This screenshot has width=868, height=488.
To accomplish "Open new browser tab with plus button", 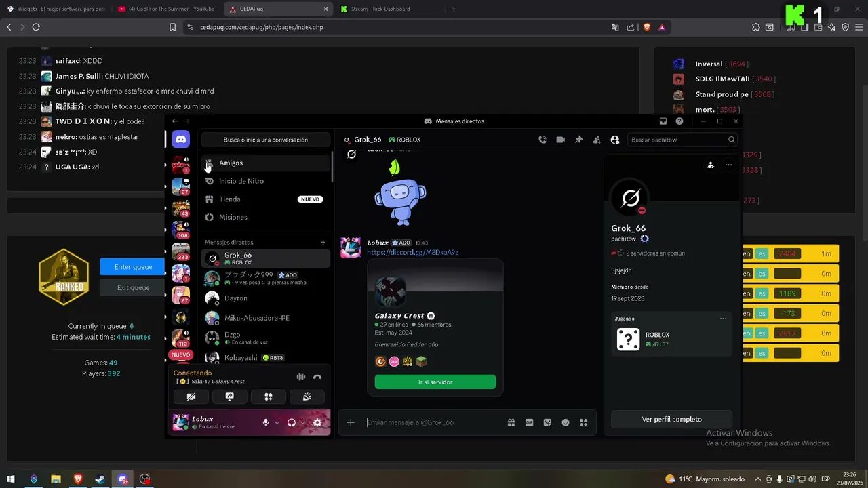I will 454,9.
